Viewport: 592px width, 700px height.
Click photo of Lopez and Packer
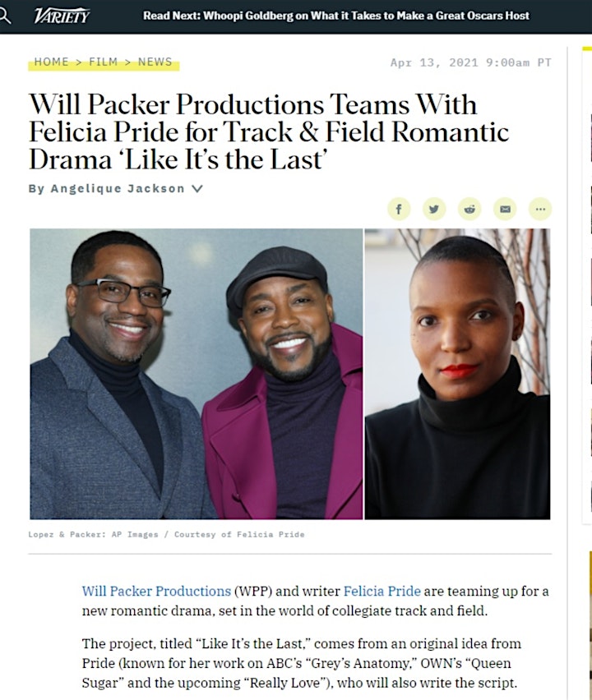(x=197, y=374)
